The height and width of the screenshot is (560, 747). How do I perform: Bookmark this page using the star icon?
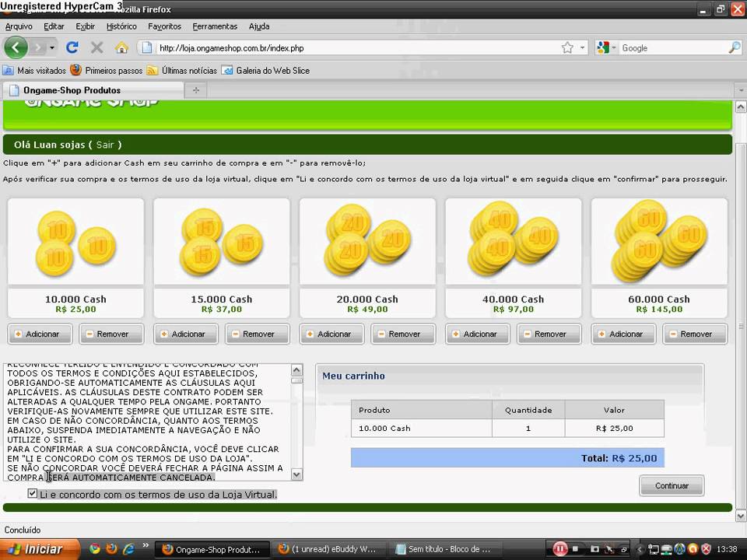coord(567,47)
